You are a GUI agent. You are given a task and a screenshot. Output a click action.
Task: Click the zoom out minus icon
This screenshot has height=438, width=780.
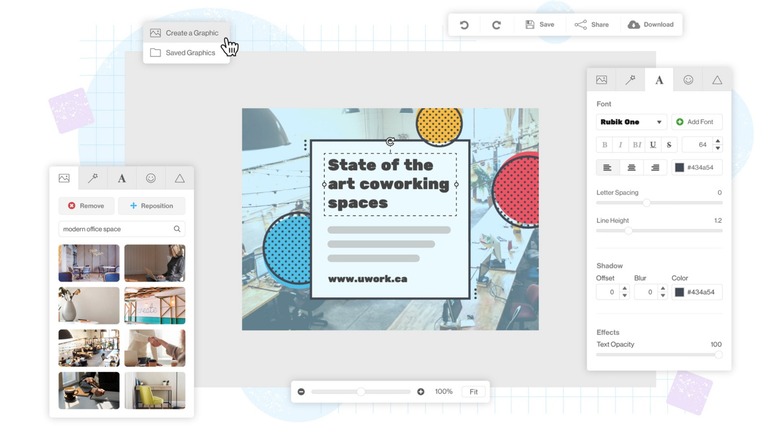coord(301,391)
